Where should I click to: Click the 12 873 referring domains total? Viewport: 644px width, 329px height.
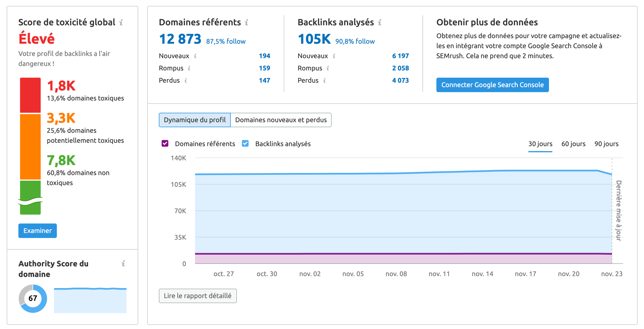tap(180, 39)
